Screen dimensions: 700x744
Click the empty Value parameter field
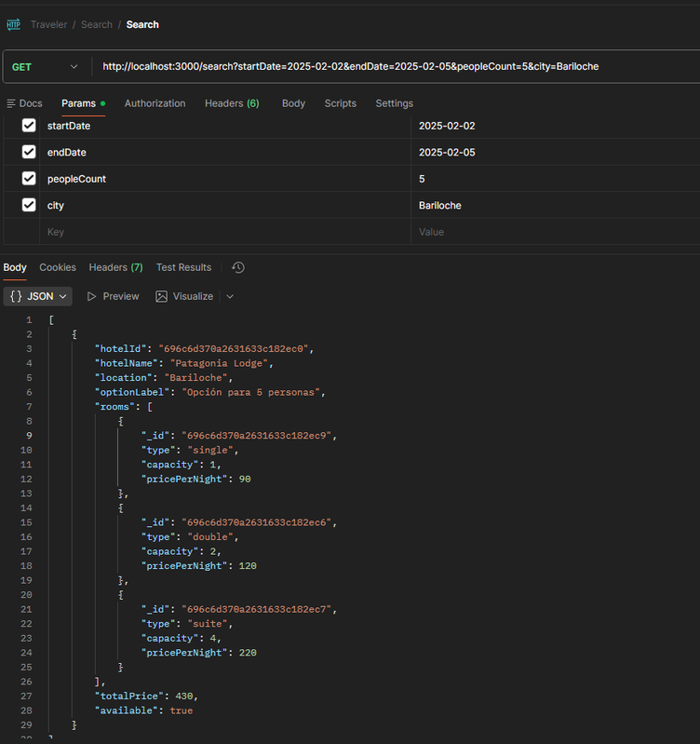click(x=556, y=232)
